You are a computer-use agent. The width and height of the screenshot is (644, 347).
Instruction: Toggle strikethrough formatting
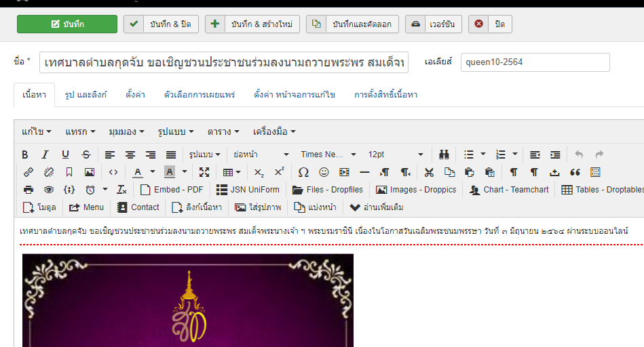(x=86, y=155)
